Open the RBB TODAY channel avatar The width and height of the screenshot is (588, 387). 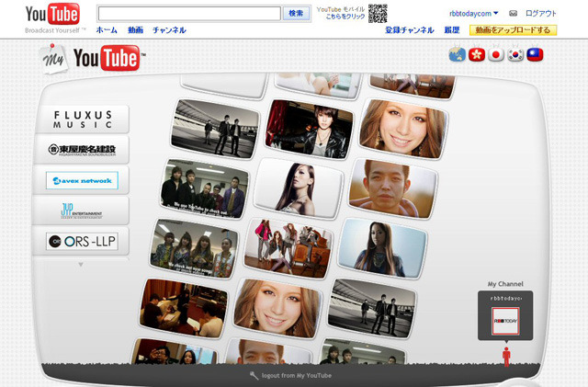pos(505,321)
